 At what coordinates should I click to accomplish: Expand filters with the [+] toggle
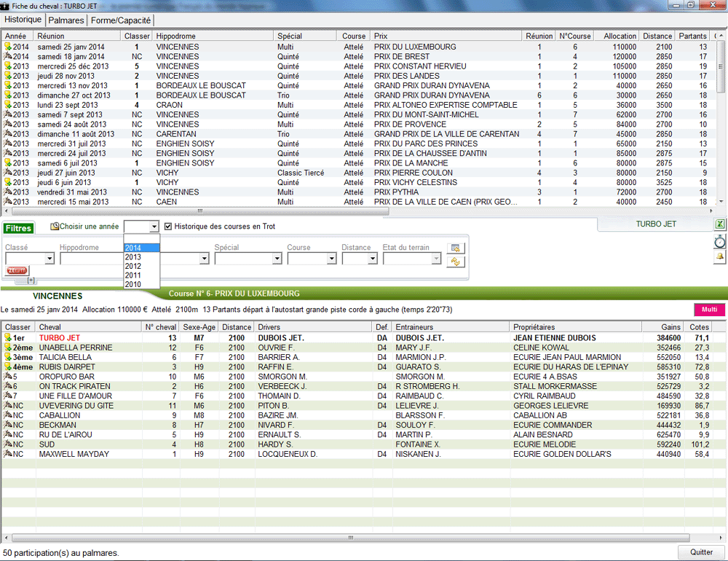click(x=31, y=280)
